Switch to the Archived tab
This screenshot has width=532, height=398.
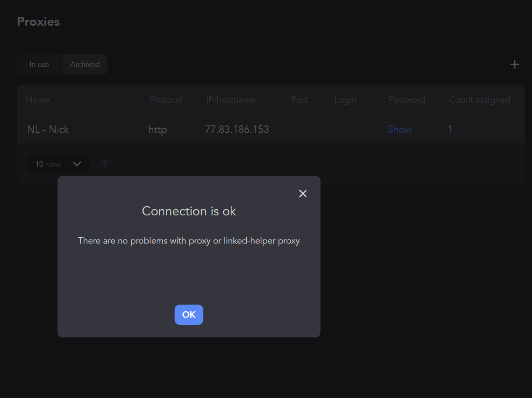(84, 64)
